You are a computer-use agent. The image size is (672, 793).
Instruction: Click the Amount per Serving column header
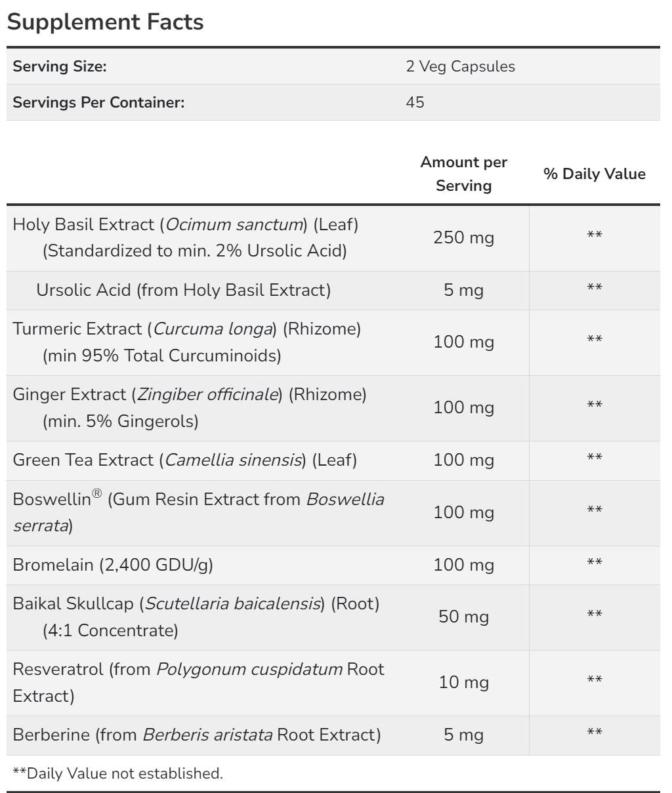(x=463, y=174)
